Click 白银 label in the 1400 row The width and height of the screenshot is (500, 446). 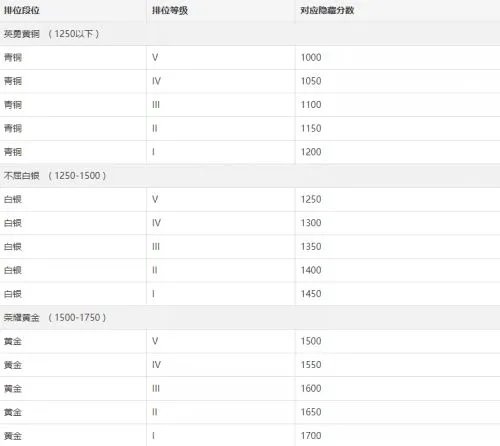click(13, 270)
